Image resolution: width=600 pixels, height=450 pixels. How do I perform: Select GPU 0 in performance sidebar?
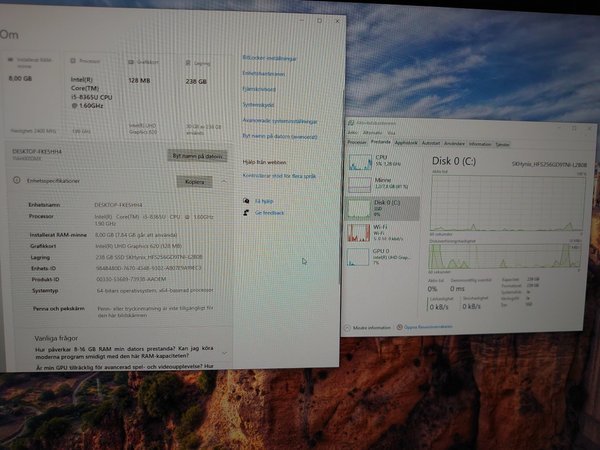point(358,256)
